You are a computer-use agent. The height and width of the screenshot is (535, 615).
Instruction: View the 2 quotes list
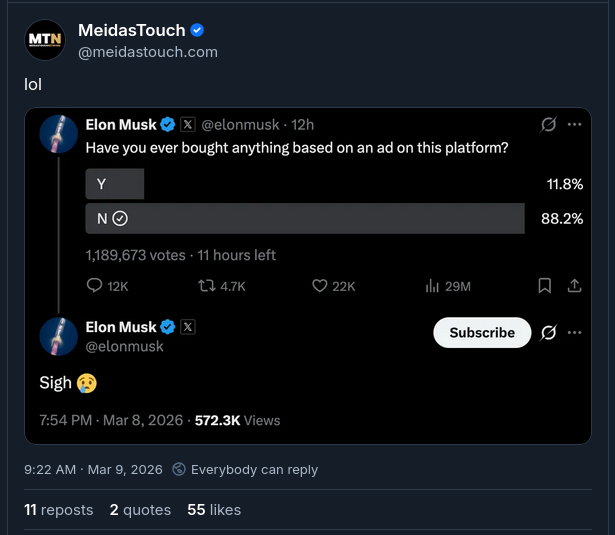pos(140,510)
